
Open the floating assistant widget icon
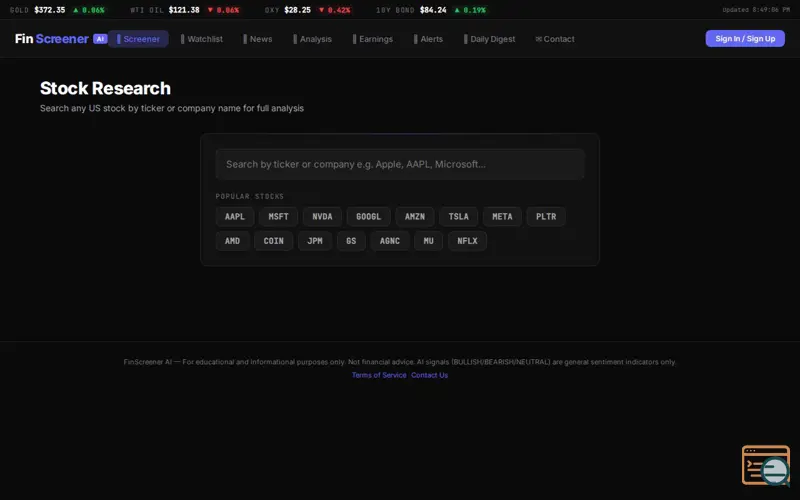click(x=766, y=465)
